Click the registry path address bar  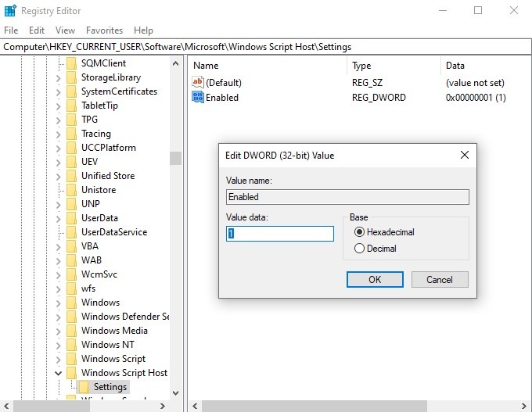(266, 47)
